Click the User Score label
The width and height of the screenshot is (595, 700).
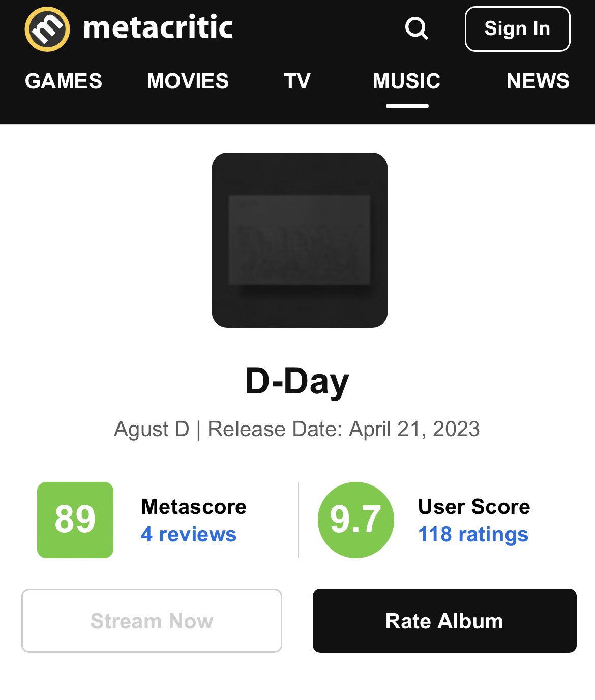(474, 507)
